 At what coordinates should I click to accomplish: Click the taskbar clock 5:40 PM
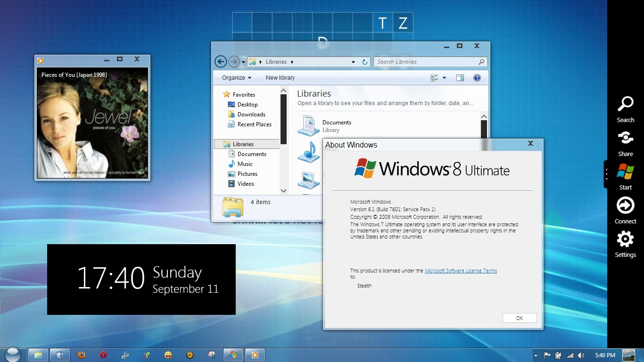(605, 355)
